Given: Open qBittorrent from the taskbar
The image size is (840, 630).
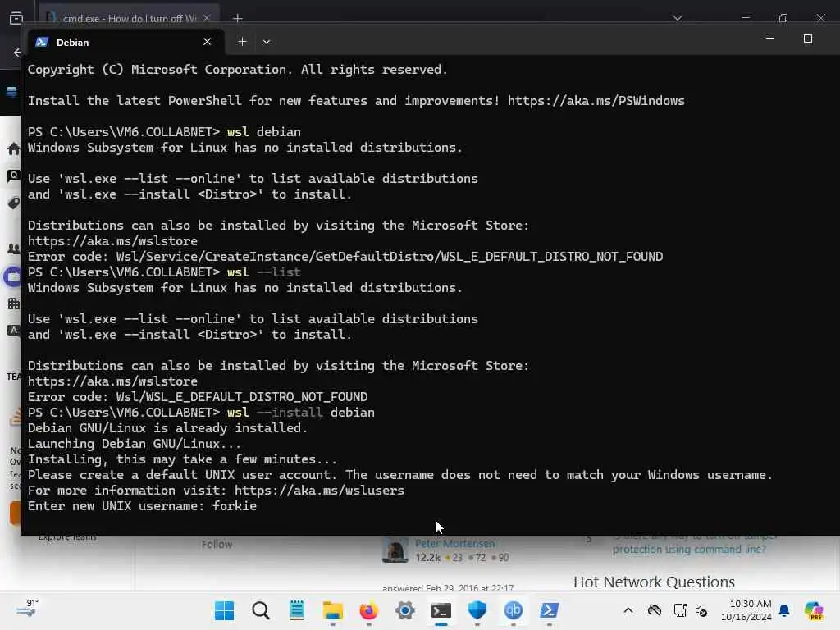Looking at the screenshot, I should 514,610.
